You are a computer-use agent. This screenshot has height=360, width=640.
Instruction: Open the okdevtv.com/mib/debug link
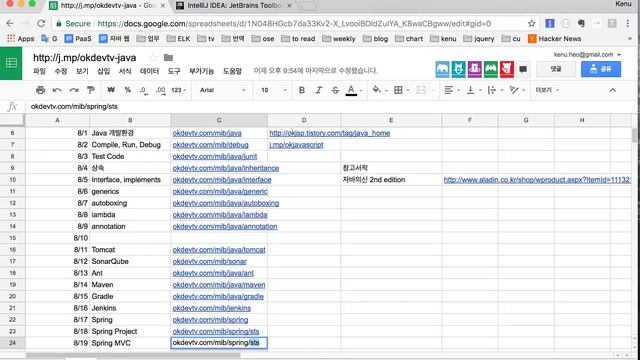pos(210,145)
